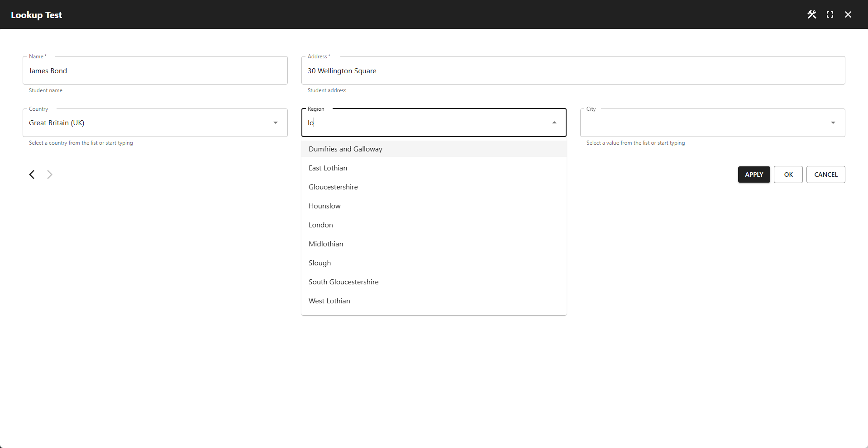Screen dimensions: 868x448
Task: Select Dumfries and Galloway from the list
Action: (x=345, y=149)
